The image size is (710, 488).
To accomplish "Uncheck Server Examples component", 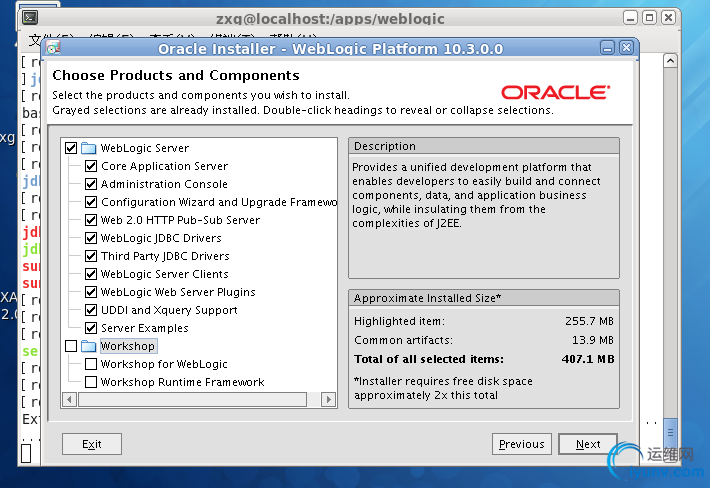I will (91, 328).
